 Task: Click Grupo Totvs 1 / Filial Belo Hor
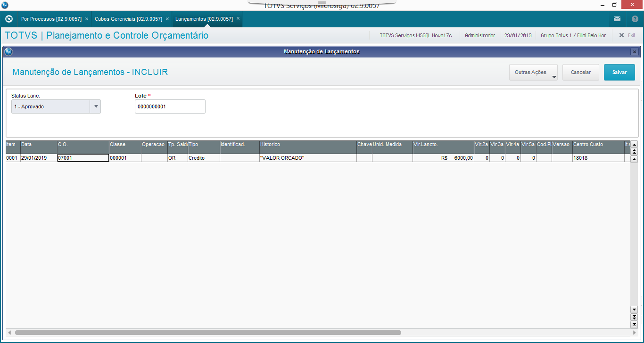coord(573,35)
